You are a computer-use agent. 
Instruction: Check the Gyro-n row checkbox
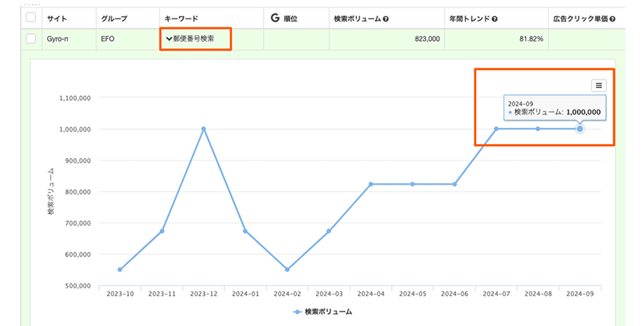(x=31, y=39)
